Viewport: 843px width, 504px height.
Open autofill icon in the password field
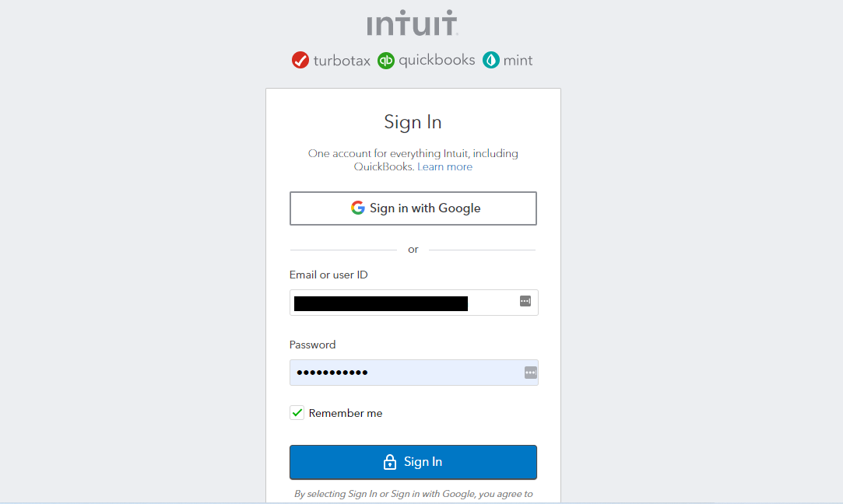click(530, 373)
